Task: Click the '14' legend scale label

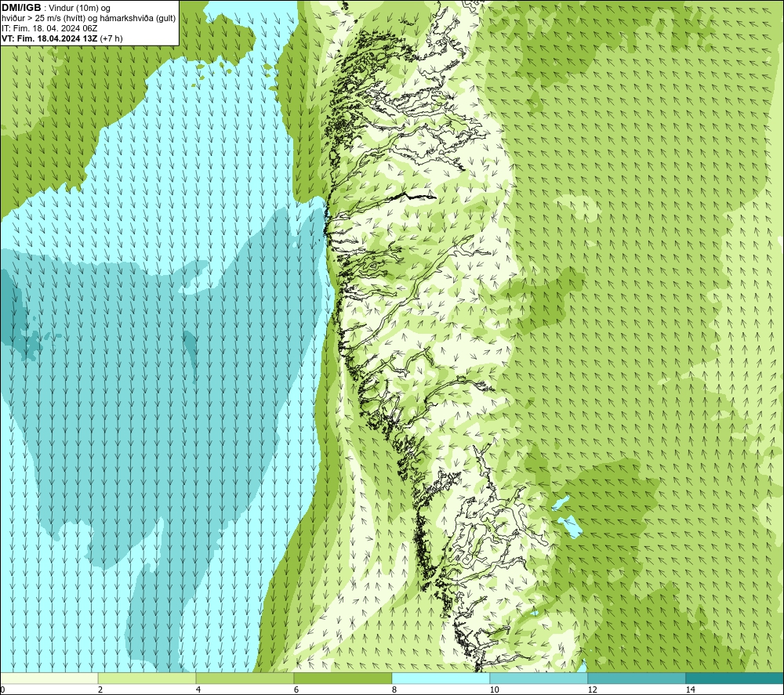Action: point(690,690)
